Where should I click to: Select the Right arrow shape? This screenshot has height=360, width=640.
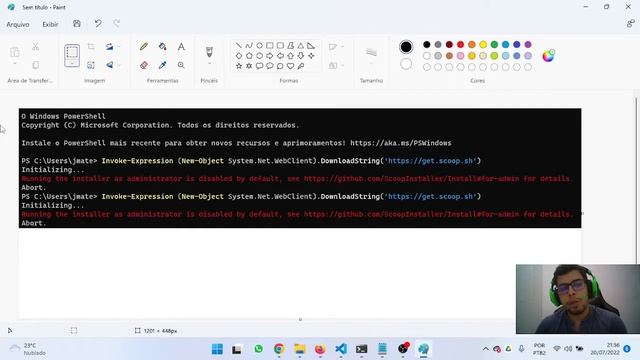click(270, 56)
